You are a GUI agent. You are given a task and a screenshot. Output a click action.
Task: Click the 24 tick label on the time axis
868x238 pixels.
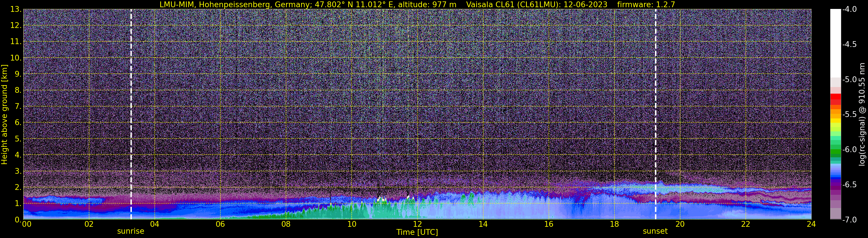tap(811, 224)
